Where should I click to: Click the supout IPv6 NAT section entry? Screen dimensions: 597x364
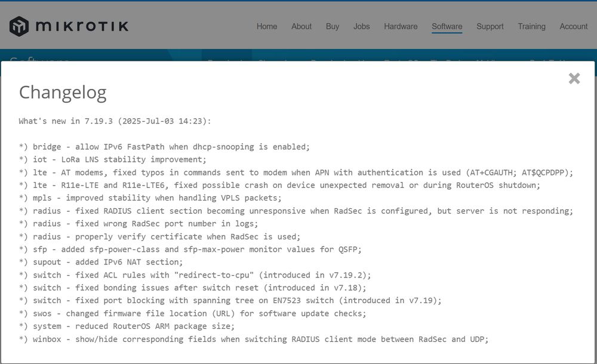click(101, 262)
